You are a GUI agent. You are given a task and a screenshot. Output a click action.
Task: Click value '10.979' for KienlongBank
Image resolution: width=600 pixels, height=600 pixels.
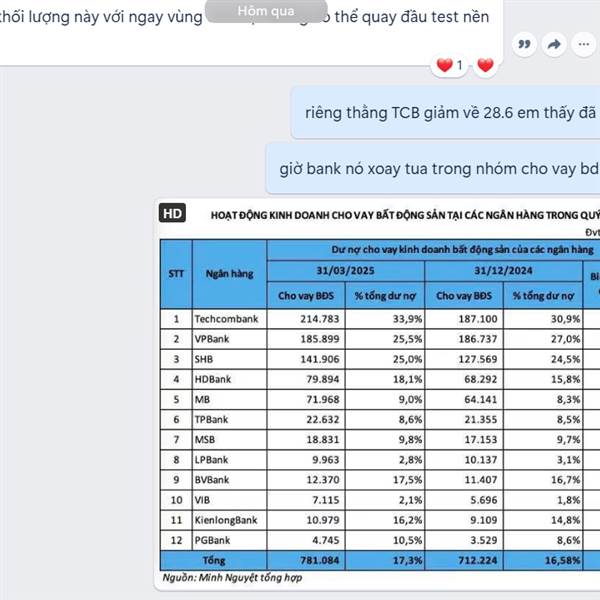(323, 520)
